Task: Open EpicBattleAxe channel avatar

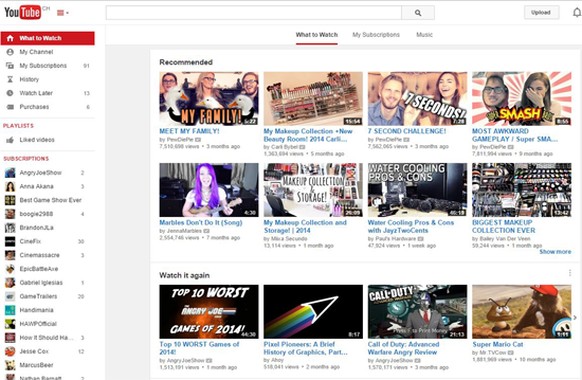Action: 10,269
